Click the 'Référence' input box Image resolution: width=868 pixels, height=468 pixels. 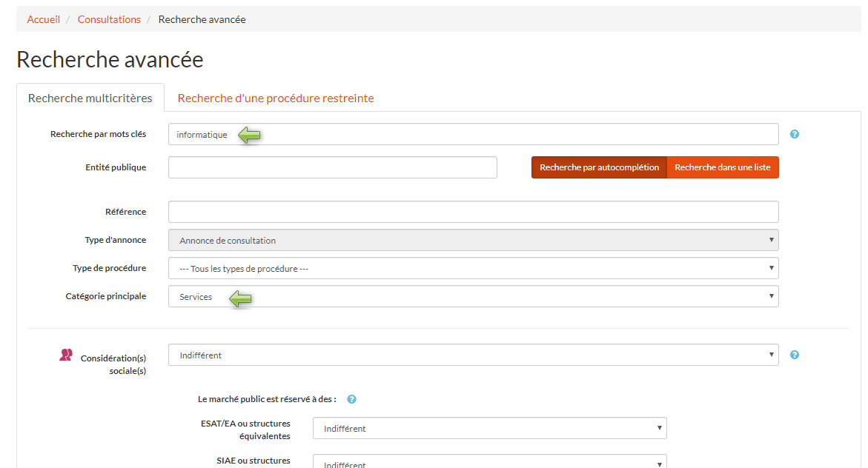click(x=473, y=212)
